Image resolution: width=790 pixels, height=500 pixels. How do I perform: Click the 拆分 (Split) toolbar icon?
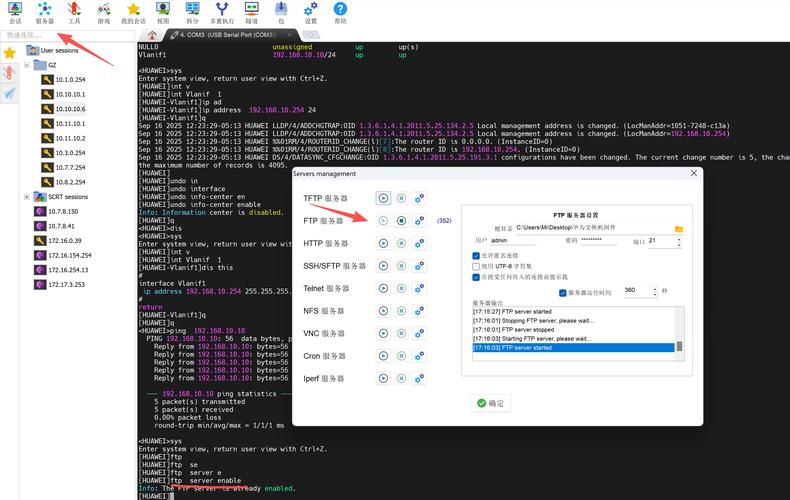tap(192, 13)
